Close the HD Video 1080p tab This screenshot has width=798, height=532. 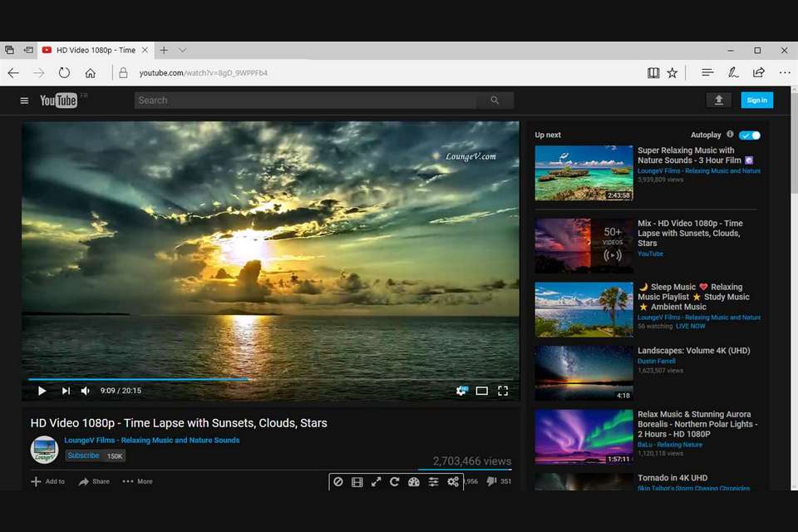145,50
